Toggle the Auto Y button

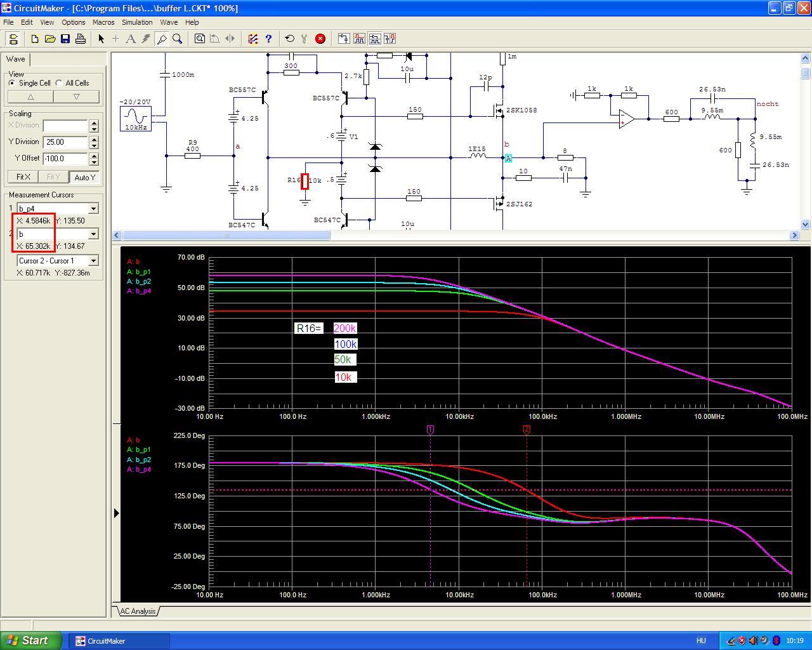click(84, 177)
